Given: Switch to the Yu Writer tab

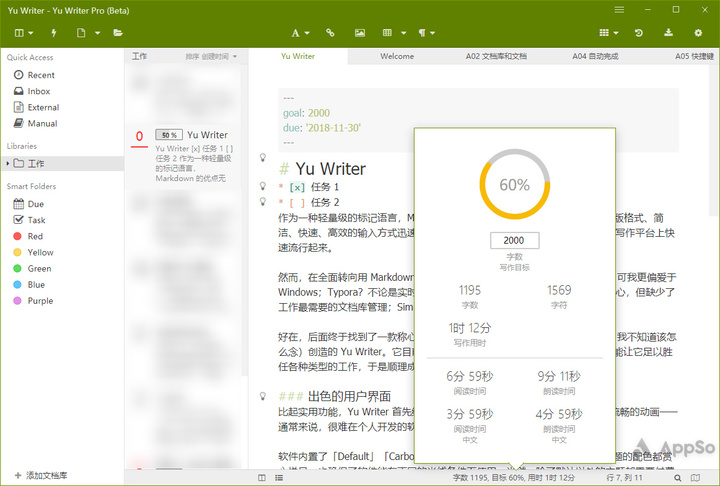Looking at the screenshot, I should coord(298,56).
